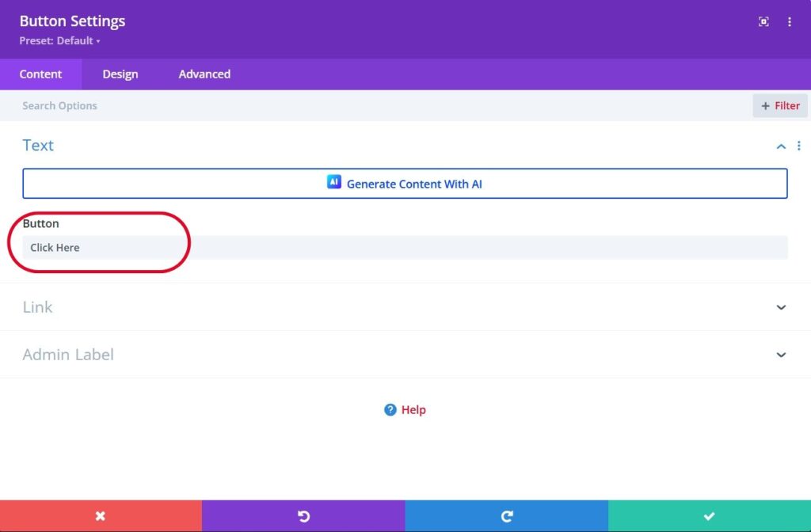Click the AI badge icon

point(334,182)
